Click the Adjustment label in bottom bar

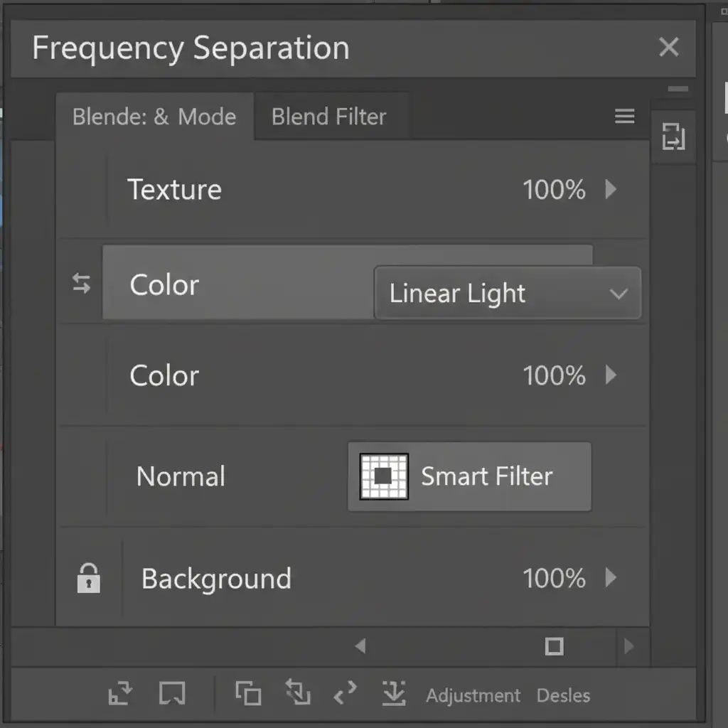tap(473, 695)
